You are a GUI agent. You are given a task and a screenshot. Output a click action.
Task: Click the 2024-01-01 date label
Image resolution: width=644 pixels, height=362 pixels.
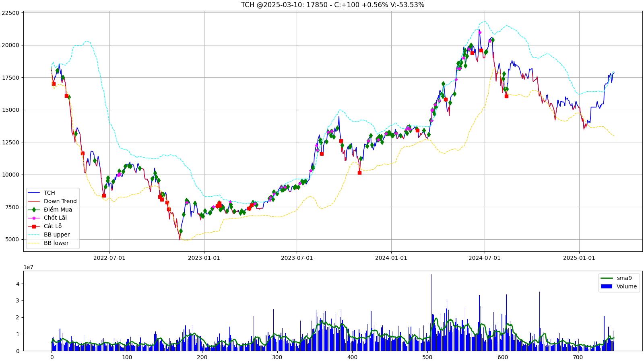(x=391, y=258)
